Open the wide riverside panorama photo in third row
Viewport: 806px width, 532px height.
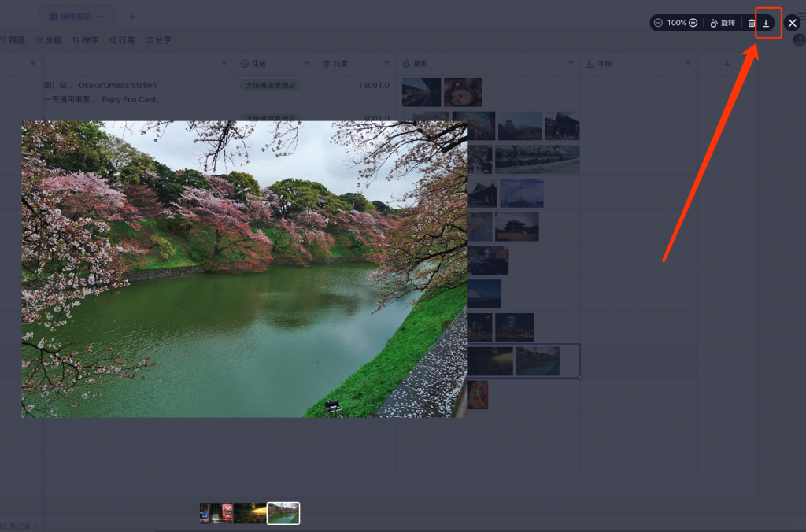coord(537,159)
